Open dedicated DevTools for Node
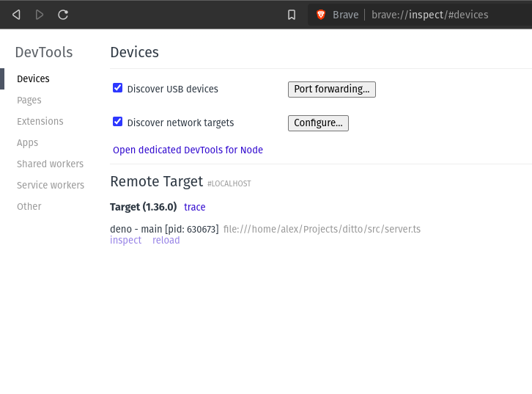Screen dimensions: 532x394 188,150
